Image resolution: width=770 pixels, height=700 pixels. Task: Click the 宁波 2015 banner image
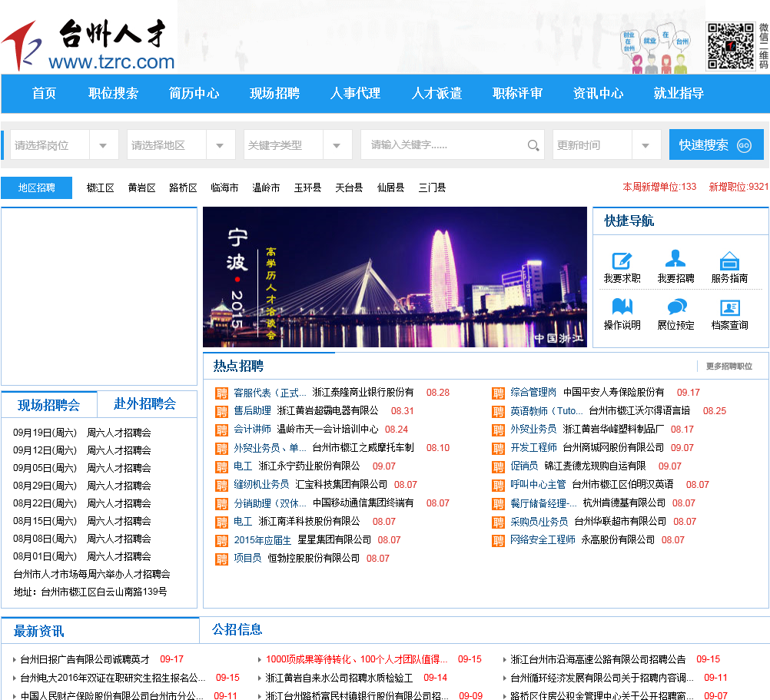coord(394,277)
